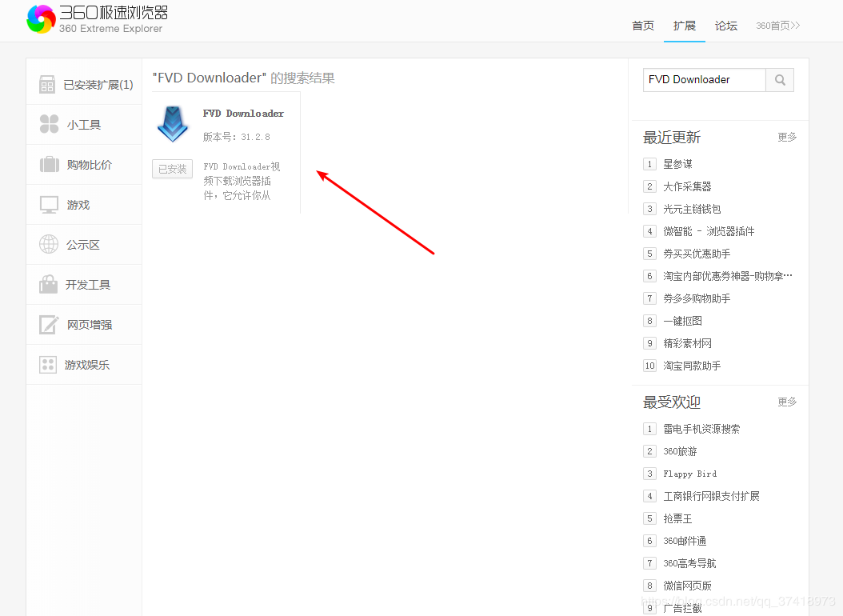
Task: Expand 更多 next to 最近更新
Action: coord(787,138)
